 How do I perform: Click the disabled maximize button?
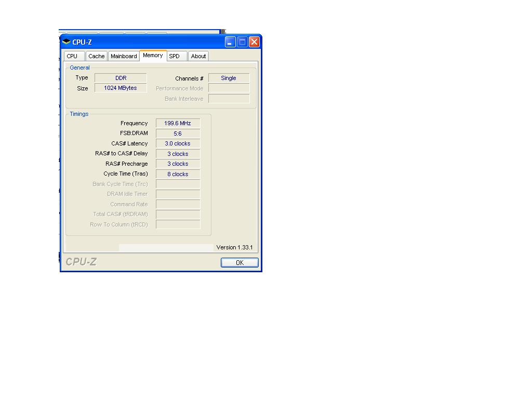[242, 42]
